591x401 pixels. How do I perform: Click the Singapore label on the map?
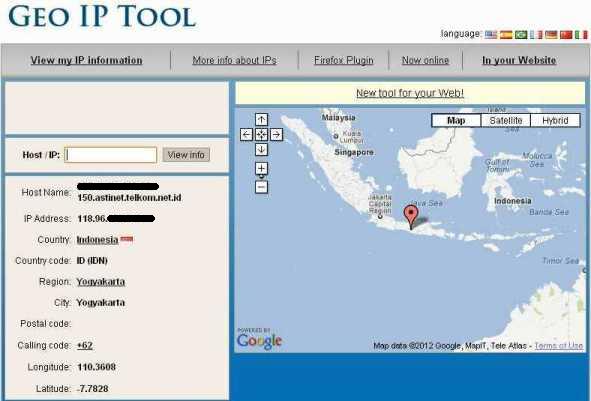pyautogui.click(x=354, y=152)
